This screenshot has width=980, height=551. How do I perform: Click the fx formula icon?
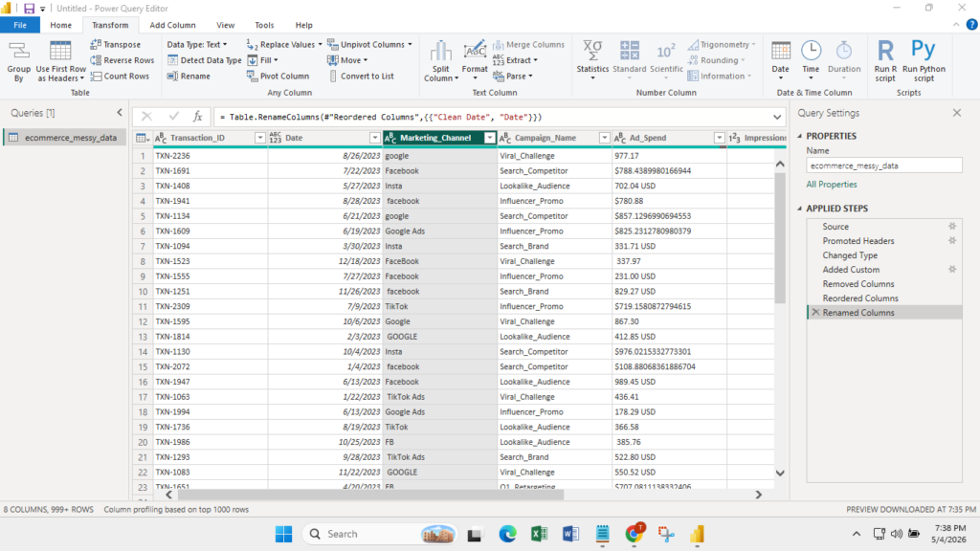pyautogui.click(x=197, y=116)
